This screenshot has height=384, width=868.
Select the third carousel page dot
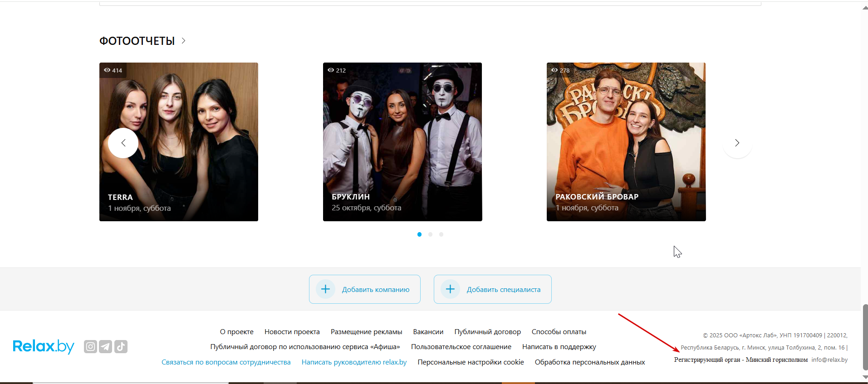[441, 234]
